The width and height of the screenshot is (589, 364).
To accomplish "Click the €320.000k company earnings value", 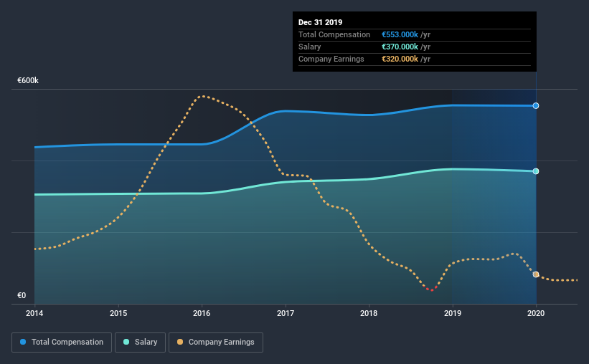I will (x=400, y=59).
